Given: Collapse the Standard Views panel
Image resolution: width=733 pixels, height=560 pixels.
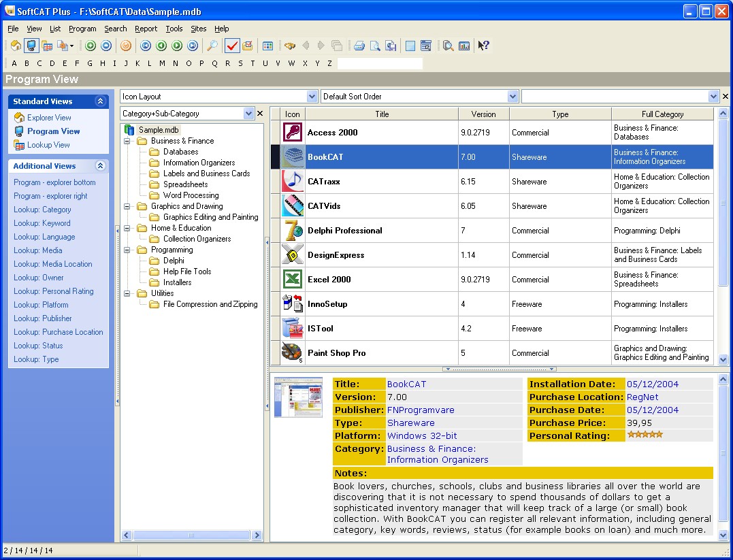Looking at the screenshot, I should (100, 101).
